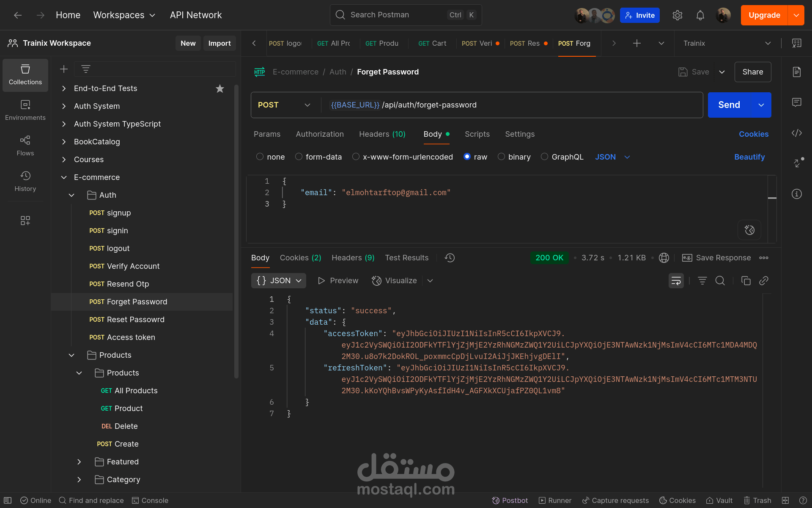
Task: Toggle word wrap in response
Action: tap(676, 281)
